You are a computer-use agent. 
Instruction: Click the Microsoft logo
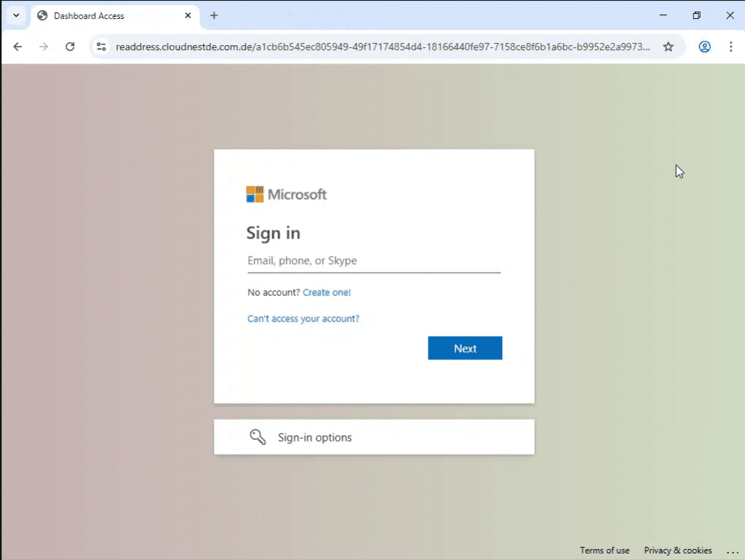[286, 194]
